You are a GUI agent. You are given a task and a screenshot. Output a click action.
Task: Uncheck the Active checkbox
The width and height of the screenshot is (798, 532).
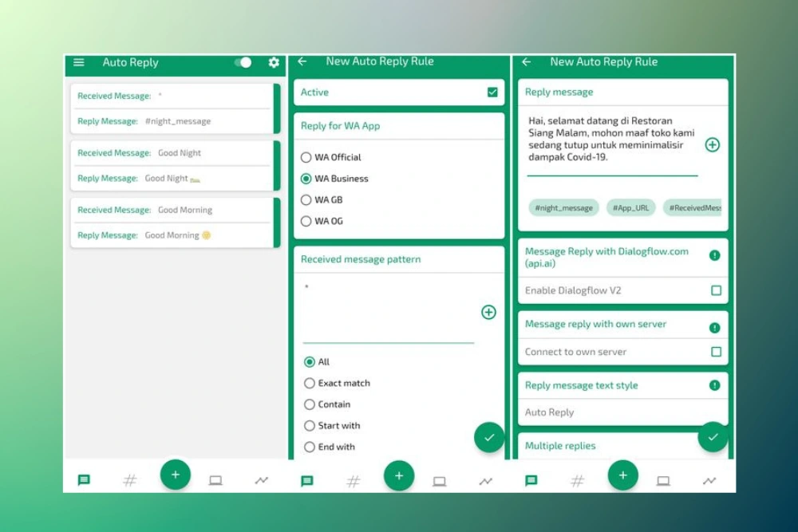(x=492, y=93)
